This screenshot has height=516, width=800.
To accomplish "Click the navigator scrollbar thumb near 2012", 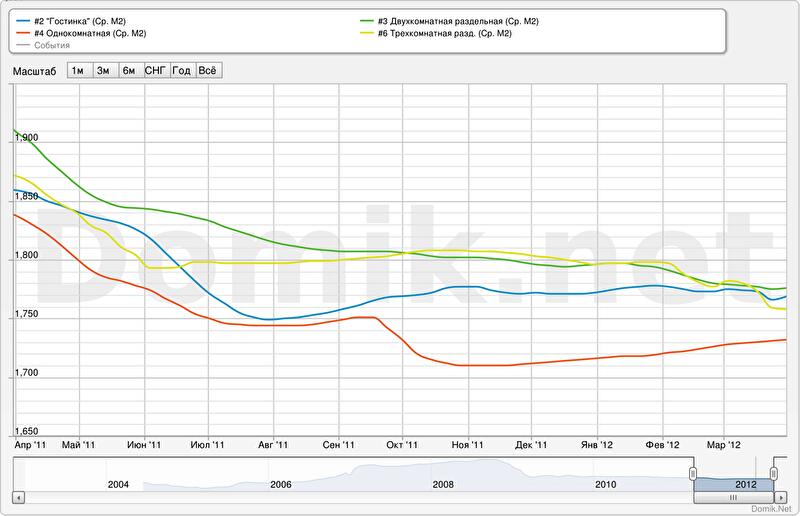I will coord(732,497).
